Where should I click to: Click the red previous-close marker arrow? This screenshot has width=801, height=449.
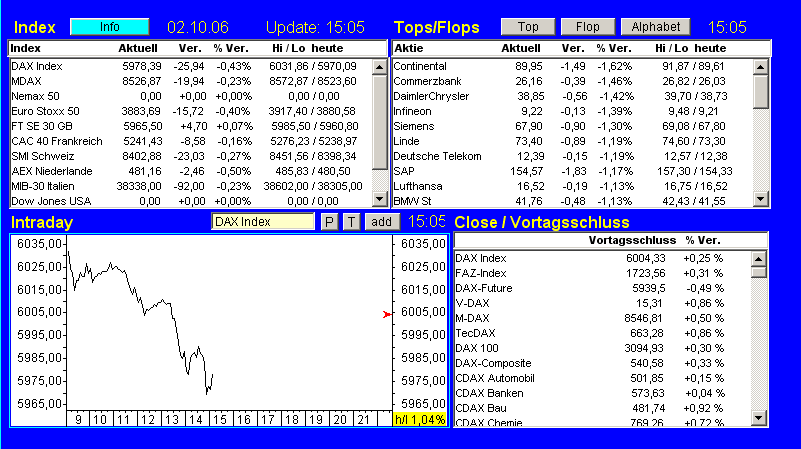coord(387,314)
